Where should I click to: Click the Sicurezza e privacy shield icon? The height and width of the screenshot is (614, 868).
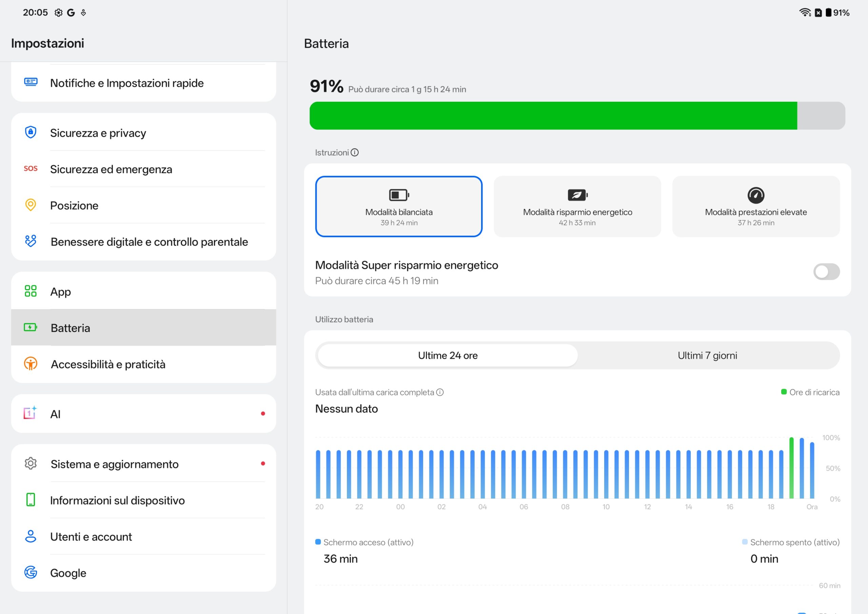pos(31,132)
